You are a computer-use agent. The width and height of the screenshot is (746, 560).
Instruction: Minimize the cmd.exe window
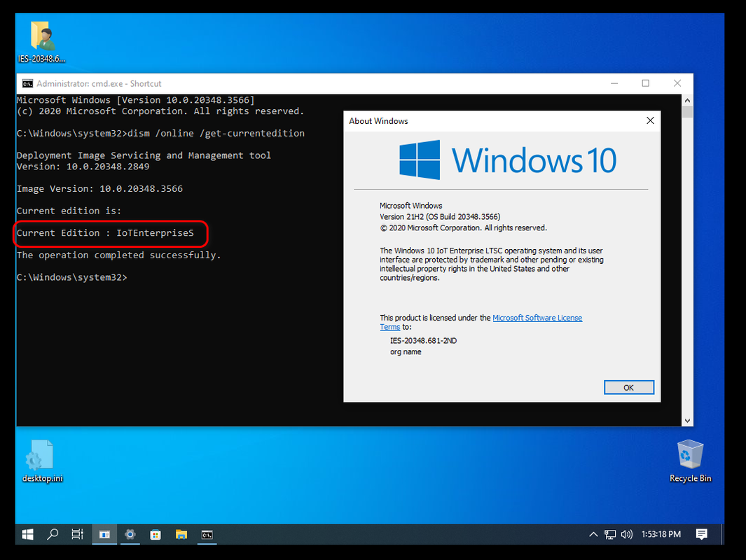click(x=614, y=83)
